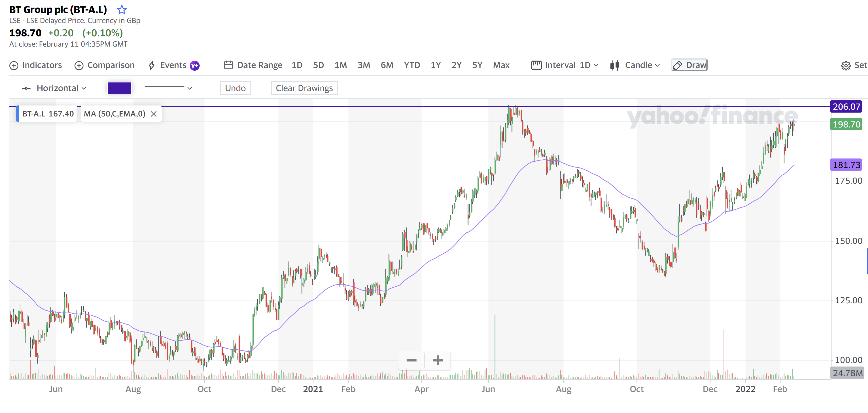Click Clear Drawings button
868x413 pixels.
point(304,88)
